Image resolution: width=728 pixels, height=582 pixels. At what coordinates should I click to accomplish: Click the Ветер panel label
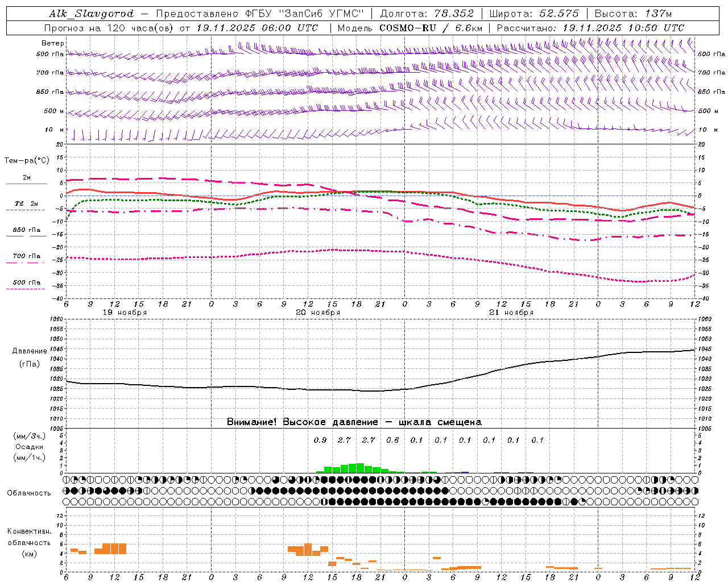(x=53, y=43)
